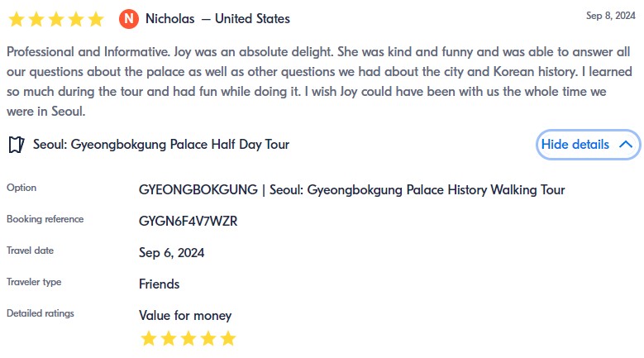Click first star under Value for money
This screenshot has height=358, width=644.
[x=148, y=338]
